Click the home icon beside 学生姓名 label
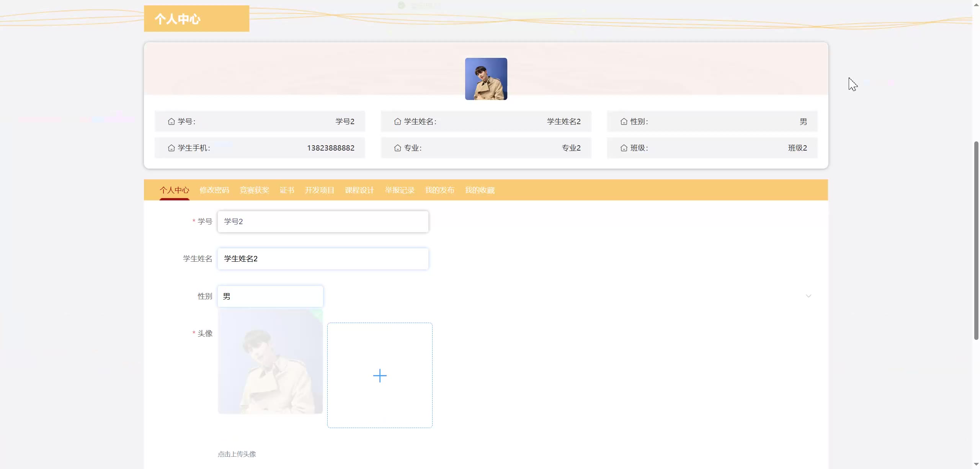980x469 pixels. tap(397, 121)
